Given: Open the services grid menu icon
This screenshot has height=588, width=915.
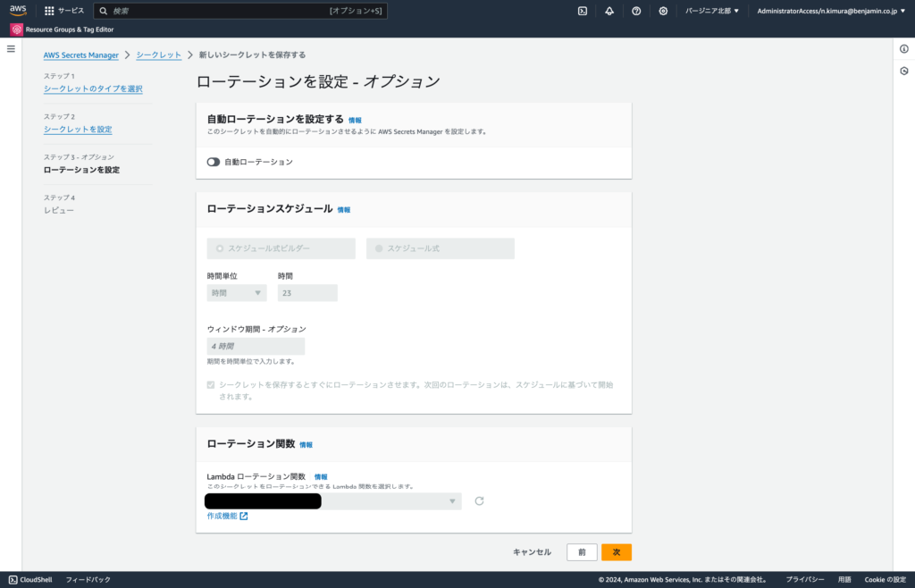Looking at the screenshot, I should coord(49,11).
